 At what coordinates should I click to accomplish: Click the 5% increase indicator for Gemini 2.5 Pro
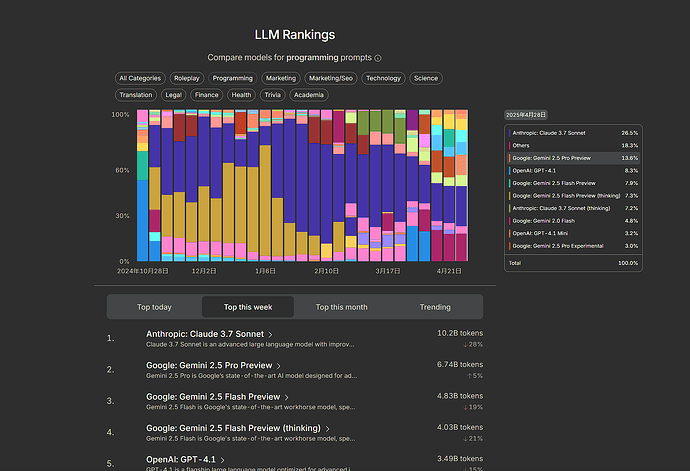(x=475, y=376)
